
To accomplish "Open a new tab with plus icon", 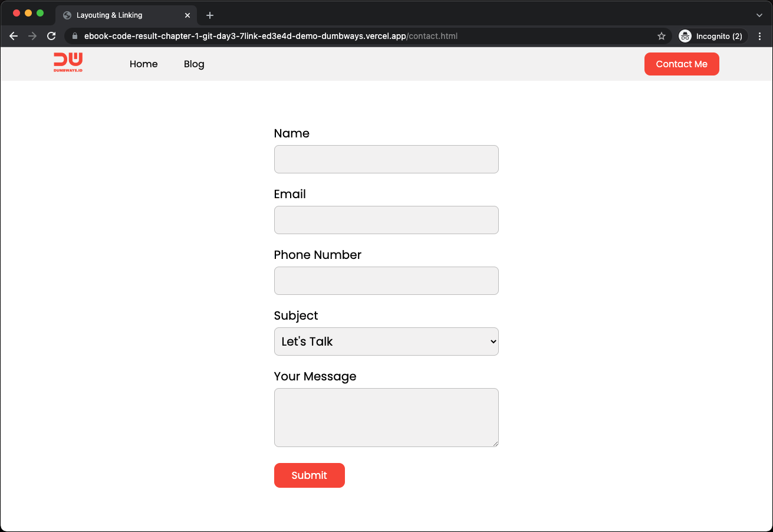I will pyautogui.click(x=210, y=15).
